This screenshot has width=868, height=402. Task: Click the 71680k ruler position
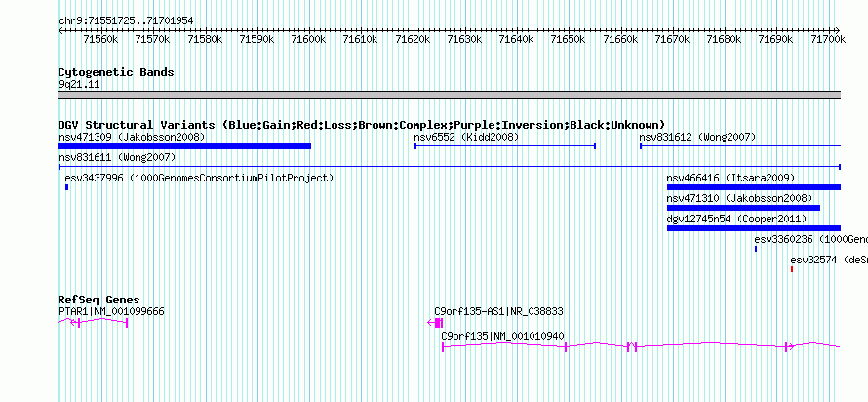click(x=724, y=39)
